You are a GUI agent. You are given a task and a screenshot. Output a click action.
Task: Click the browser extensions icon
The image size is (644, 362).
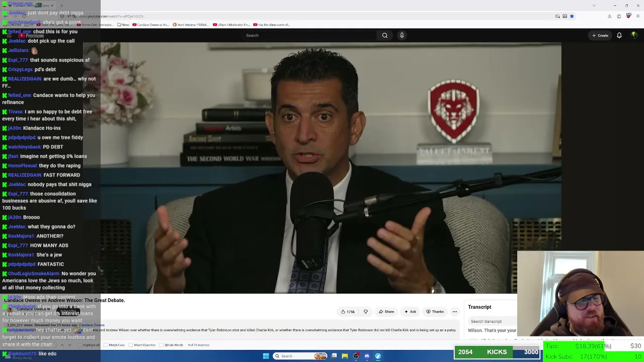pos(619,16)
